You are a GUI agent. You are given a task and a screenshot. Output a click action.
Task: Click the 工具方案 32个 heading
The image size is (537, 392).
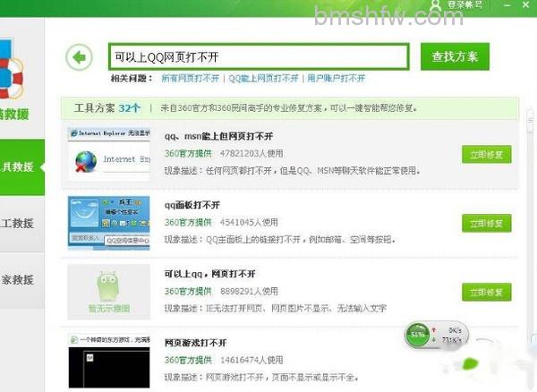tap(107, 108)
